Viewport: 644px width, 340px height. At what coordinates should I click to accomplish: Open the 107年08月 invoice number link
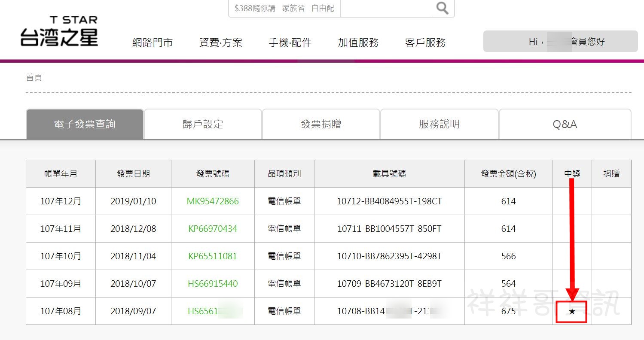coord(215,311)
